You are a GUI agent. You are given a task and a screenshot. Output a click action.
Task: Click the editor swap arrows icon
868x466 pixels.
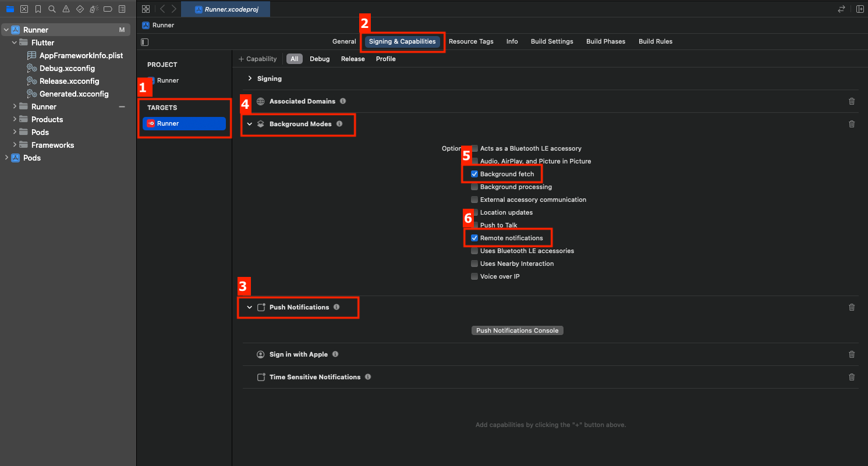click(x=841, y=9)
